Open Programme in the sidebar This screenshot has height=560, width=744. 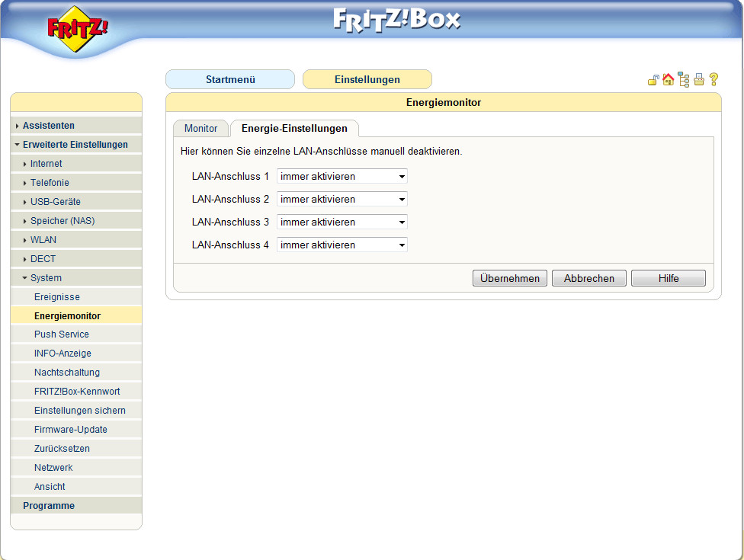[x=76, y=505]
